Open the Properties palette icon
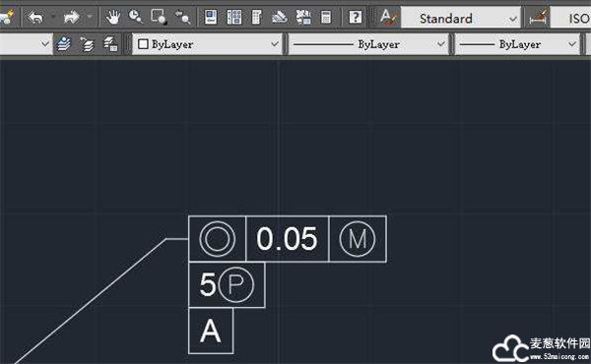The width and height of the screenshot is (591, 364). [211, 17]
